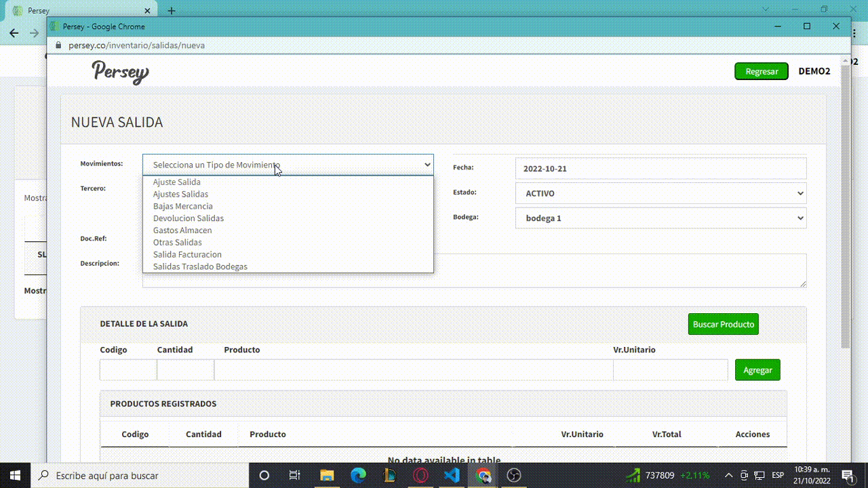Open File Explorer from the taskbar
Screen dimensions: 868x488
[x=327, y=475]
